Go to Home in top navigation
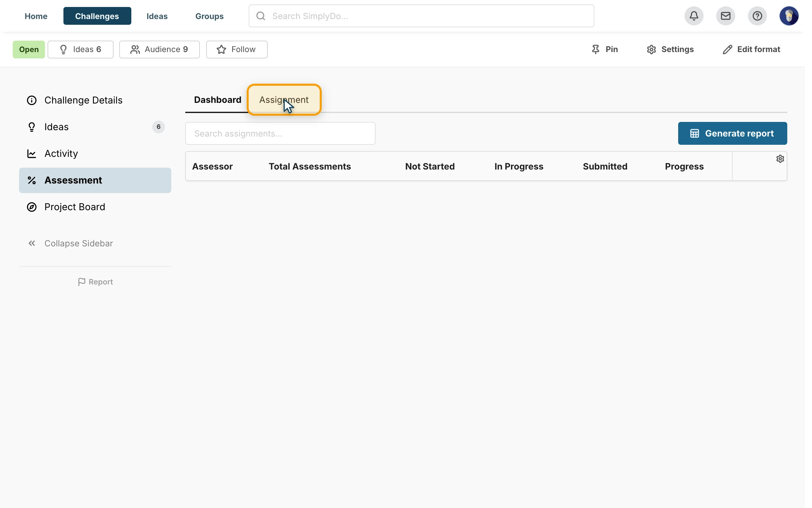Screen dimensions: 812x508 pyautogui.click(x=36, y=16)
